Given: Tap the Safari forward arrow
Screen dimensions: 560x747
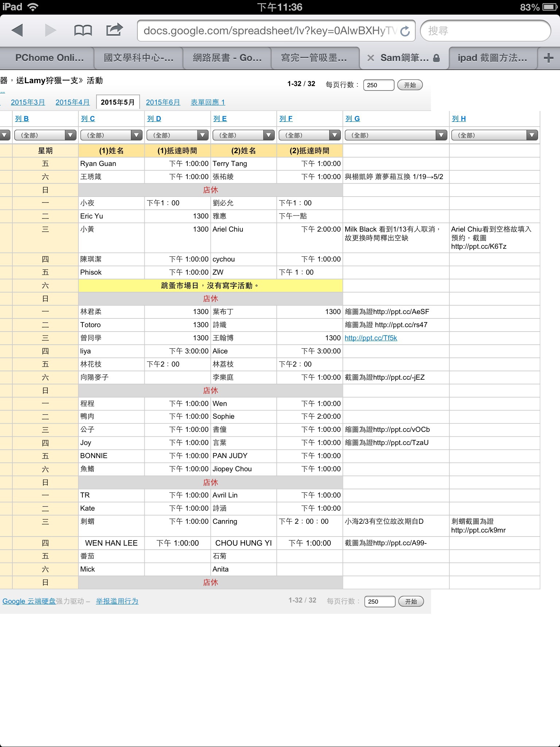Looking at the screenshot, I should [x=50, y=30].
